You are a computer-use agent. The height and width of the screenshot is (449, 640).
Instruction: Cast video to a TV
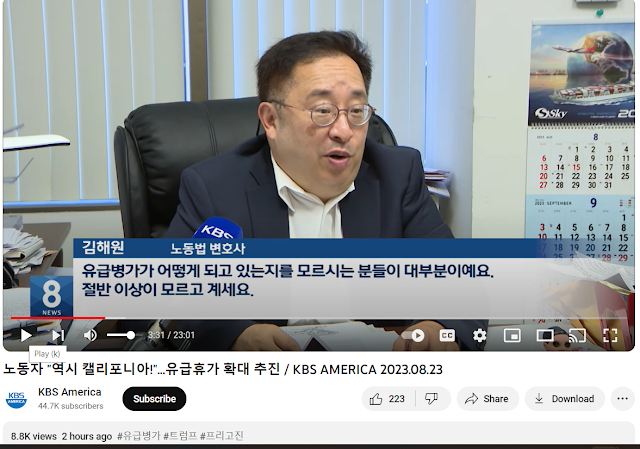pos(577,336)
